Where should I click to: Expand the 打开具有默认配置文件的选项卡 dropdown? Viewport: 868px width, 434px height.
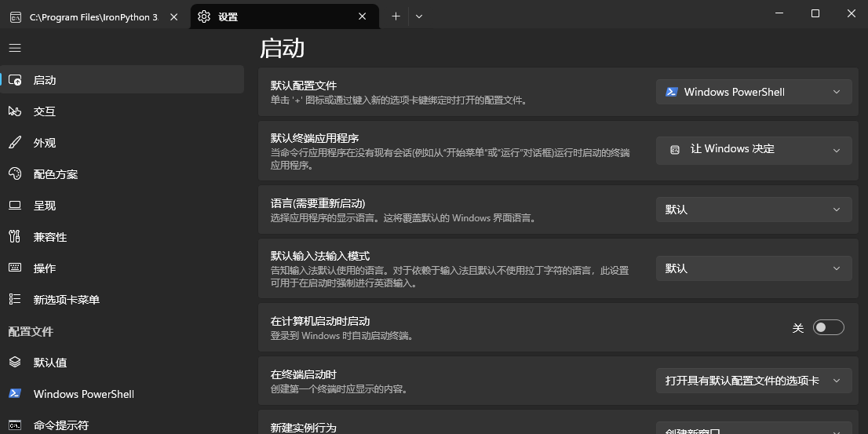click(x=753, y=381)
